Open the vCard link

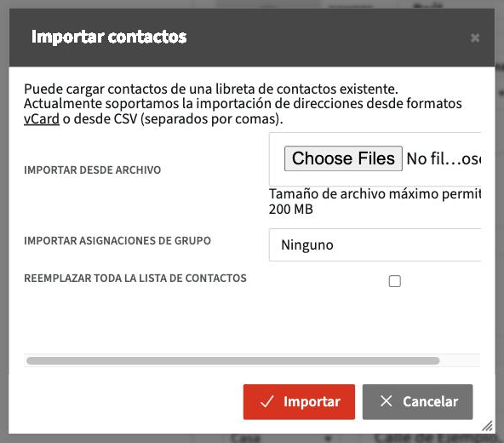point(42,119)
